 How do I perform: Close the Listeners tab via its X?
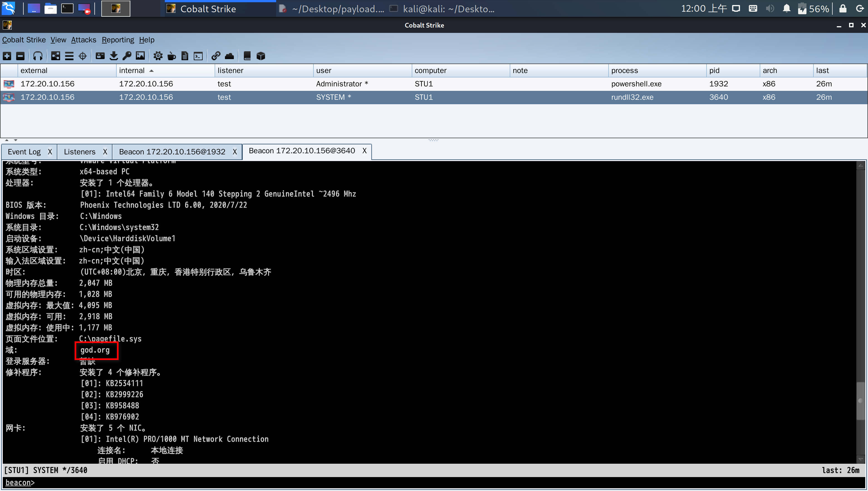coord(105,152)
